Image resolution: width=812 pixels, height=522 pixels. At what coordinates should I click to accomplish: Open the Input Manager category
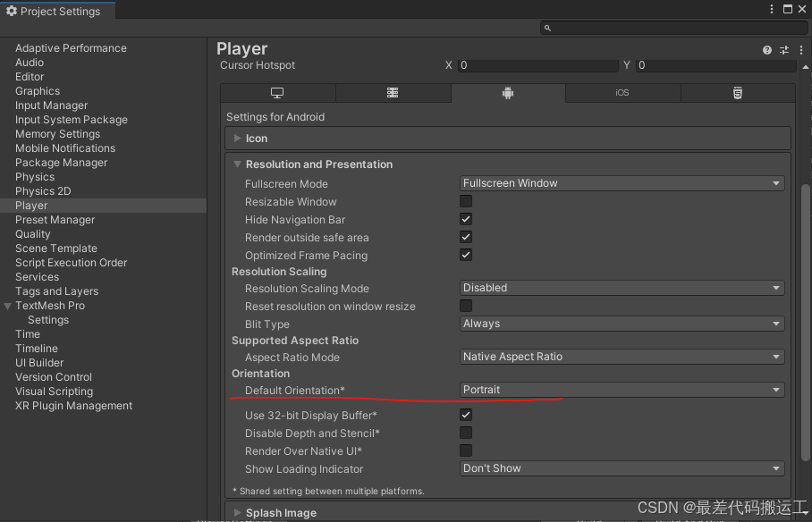click(x=51, y=105)
